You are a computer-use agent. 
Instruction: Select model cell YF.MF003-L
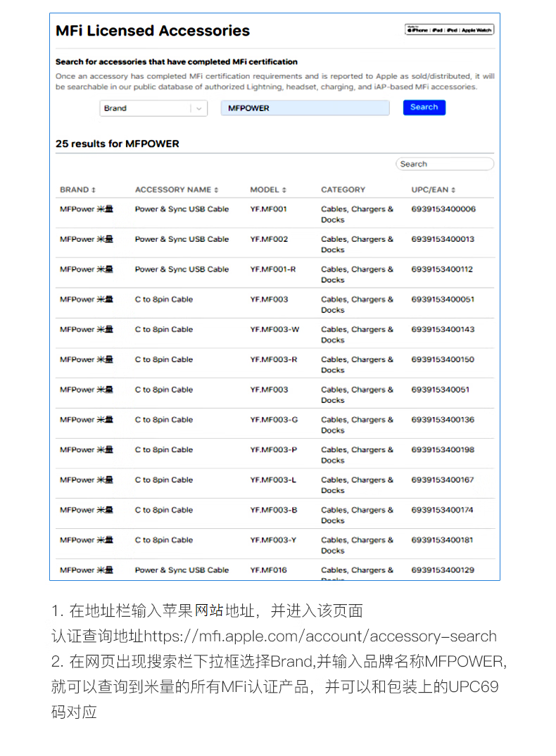(273, 480)
